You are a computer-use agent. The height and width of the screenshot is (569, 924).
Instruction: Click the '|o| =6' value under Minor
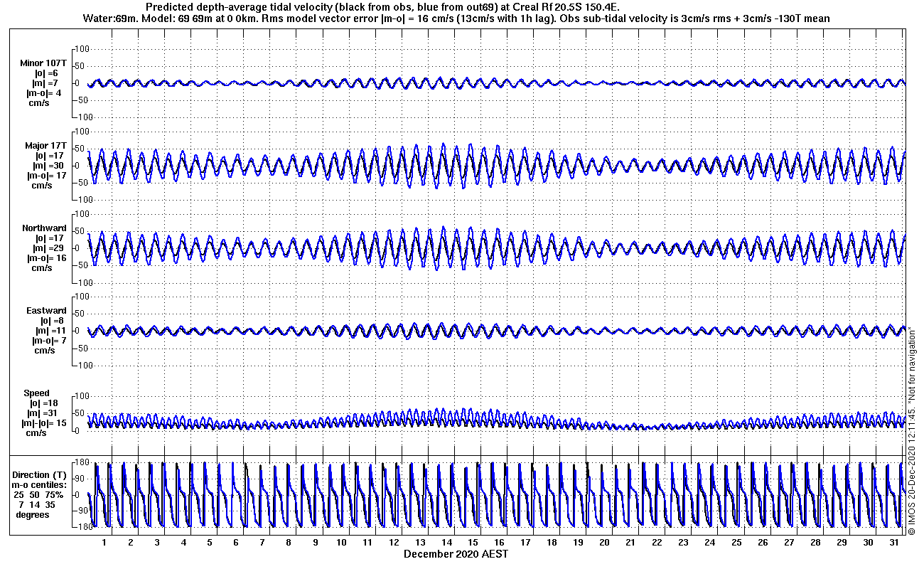(47, 73)
